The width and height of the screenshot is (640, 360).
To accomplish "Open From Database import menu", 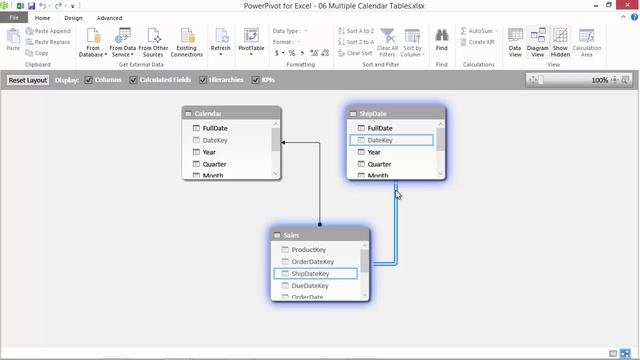I will click(x=93, y=42).
